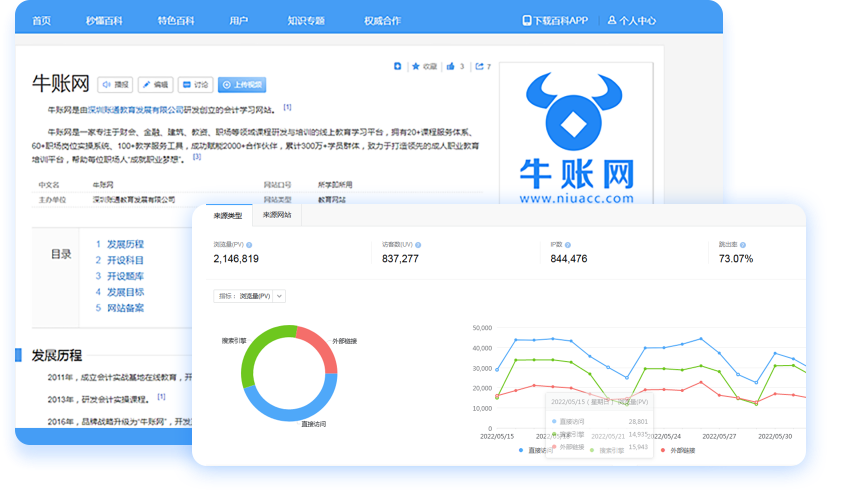The height and width of the screenshot is (496, 852).
Task: Open the 首页 nav item
Action: [x=41, y=21]
